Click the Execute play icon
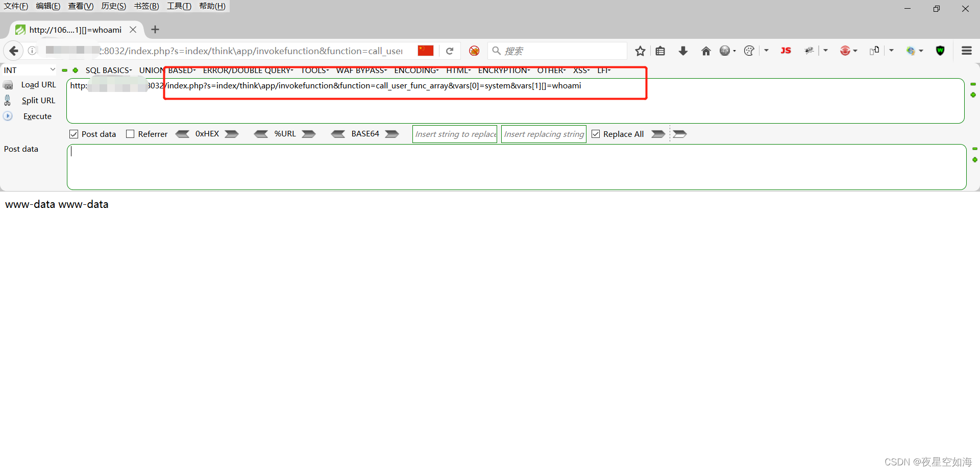Screen dimensions: 980x472 point(8,116)
